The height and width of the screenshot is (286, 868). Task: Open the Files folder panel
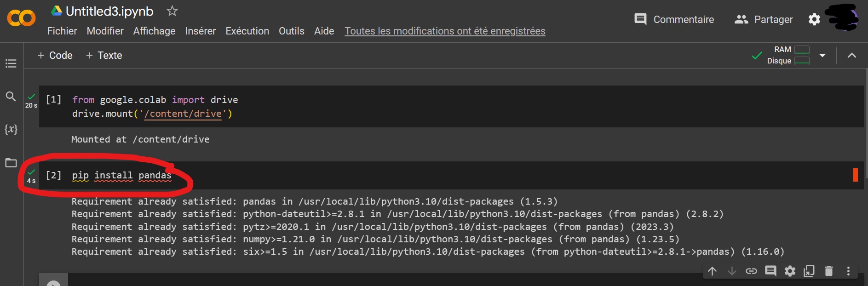(11, 163)
